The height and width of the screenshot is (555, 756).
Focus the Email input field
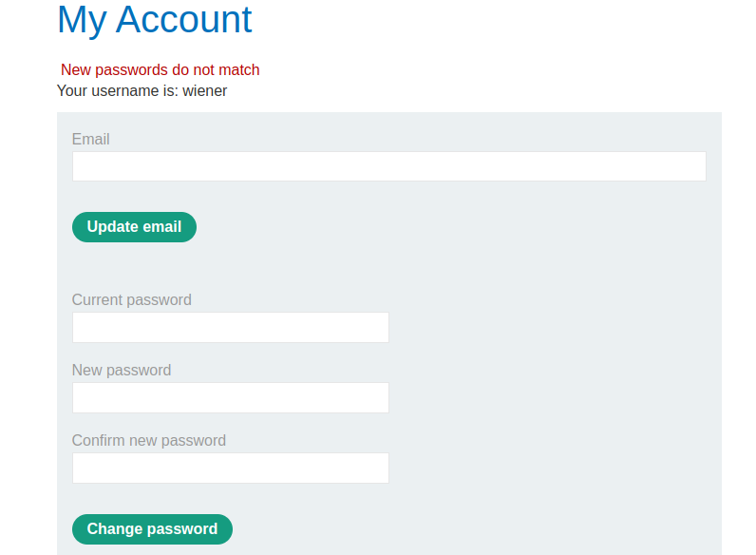coord(388,166)
